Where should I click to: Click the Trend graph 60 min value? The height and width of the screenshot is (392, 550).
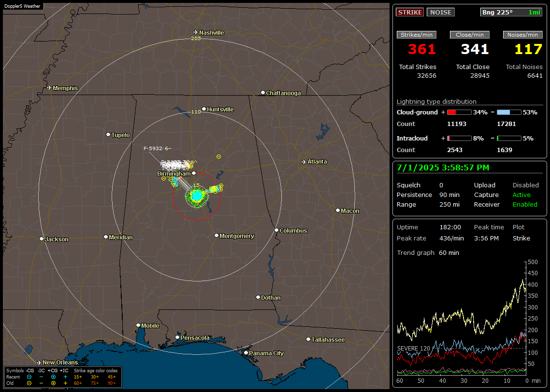point(449,253)
